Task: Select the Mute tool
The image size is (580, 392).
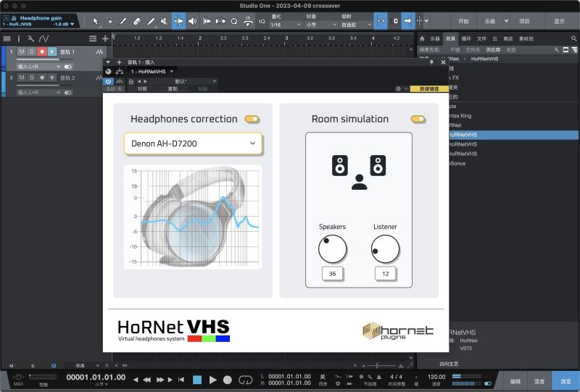Action: tap(165, 22)
